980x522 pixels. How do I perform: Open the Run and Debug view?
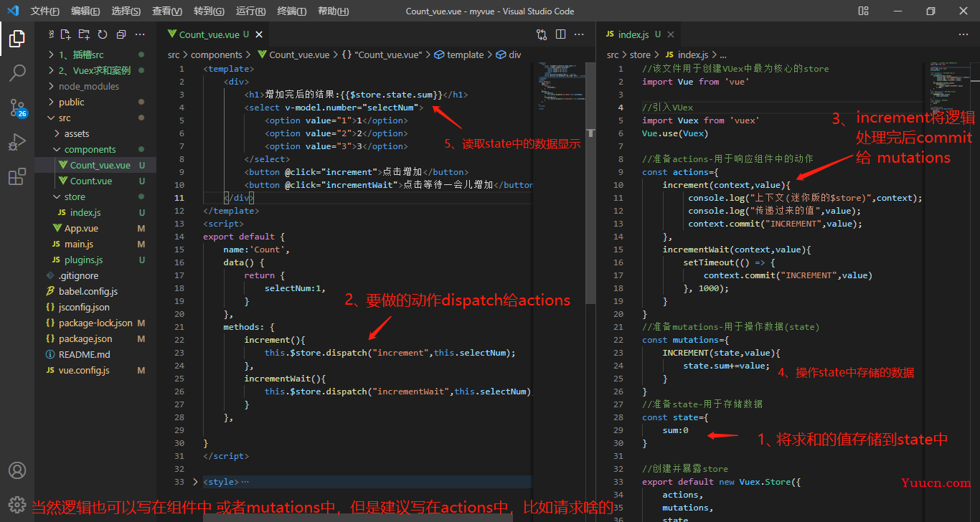pyautogui.click(x=17, y=142)
